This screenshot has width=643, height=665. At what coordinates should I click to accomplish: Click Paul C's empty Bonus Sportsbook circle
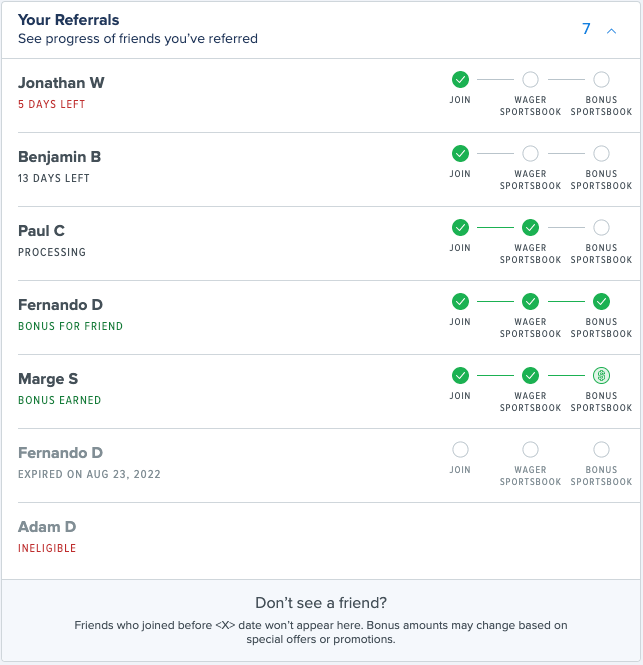click(601, 227)
